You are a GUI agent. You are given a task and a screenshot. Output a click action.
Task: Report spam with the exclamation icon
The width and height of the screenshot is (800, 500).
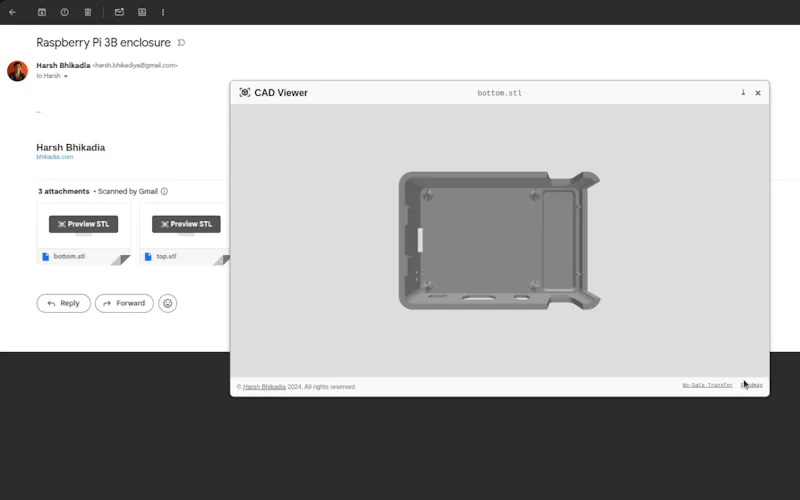coord(65,12)
